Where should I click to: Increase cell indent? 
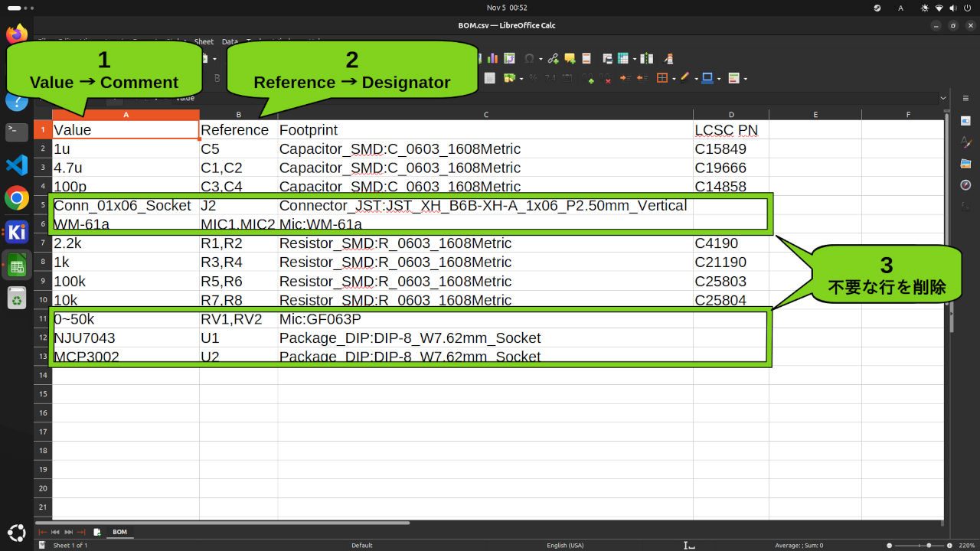pyautogui.click(x=626, y=78)
